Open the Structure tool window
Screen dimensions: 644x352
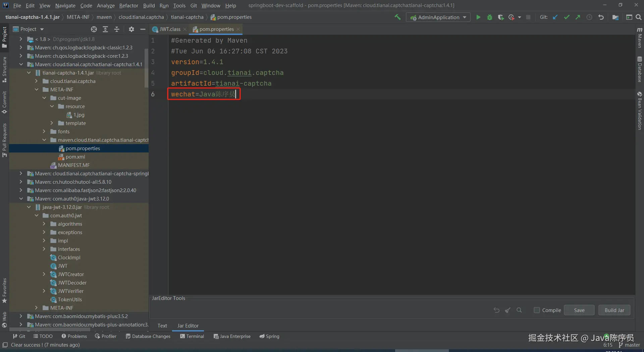[x=4, y=70]
